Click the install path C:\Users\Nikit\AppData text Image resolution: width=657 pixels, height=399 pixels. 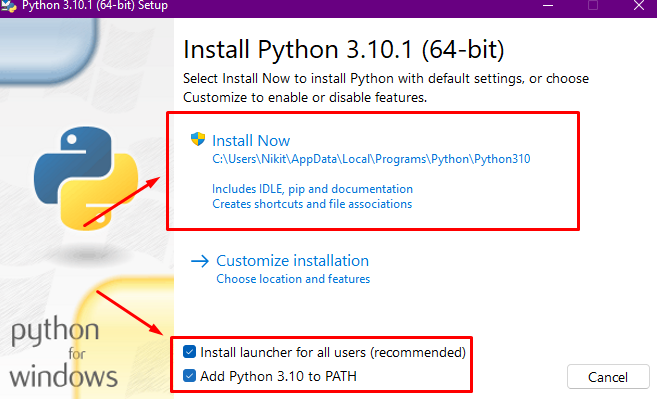tap(371, 159)
